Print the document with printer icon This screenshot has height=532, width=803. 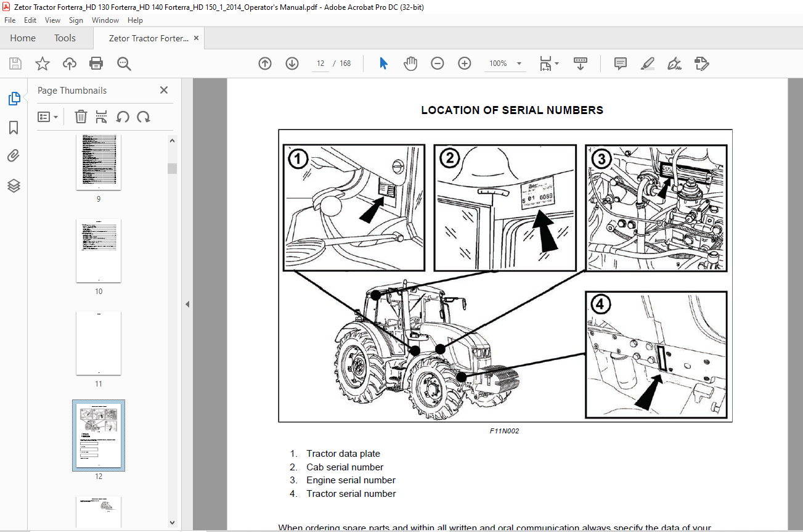coord(96,63)
